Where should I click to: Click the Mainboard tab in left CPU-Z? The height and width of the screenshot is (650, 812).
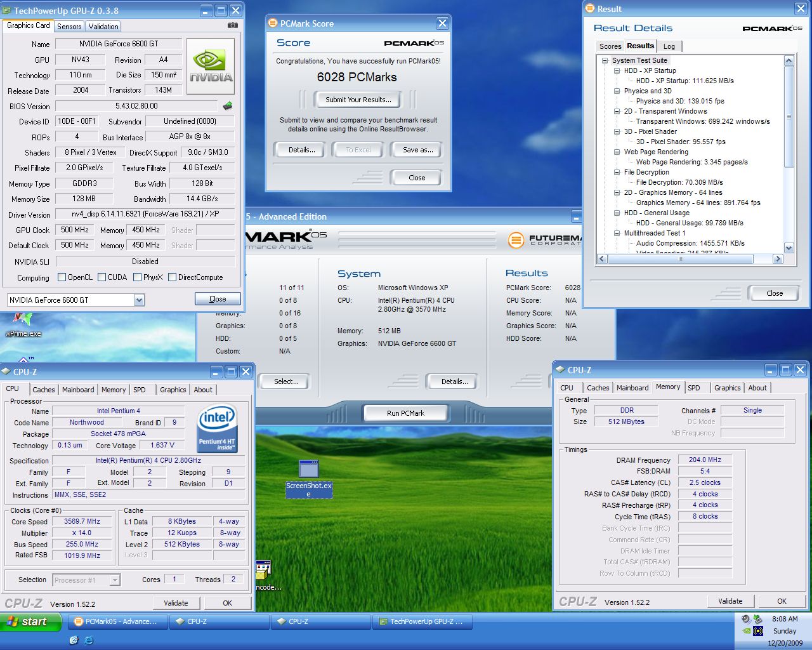(x=78, y=390)
